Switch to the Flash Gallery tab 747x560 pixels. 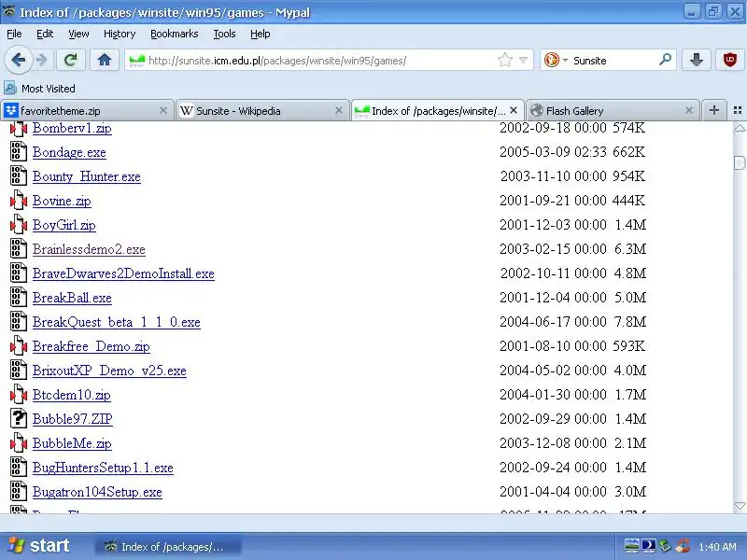point(613,111)
